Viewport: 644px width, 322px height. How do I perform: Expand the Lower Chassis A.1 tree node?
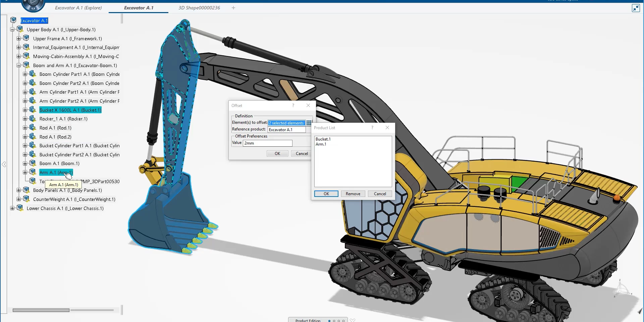coord(12,208)
